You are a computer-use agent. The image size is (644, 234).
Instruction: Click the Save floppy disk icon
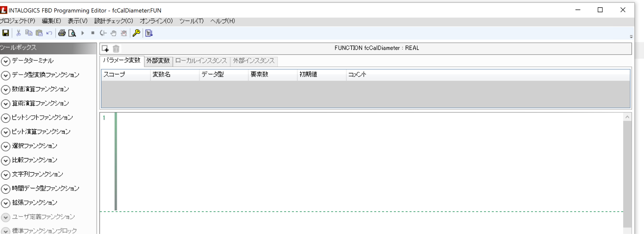pyautogui.click(x=6, y=33)
